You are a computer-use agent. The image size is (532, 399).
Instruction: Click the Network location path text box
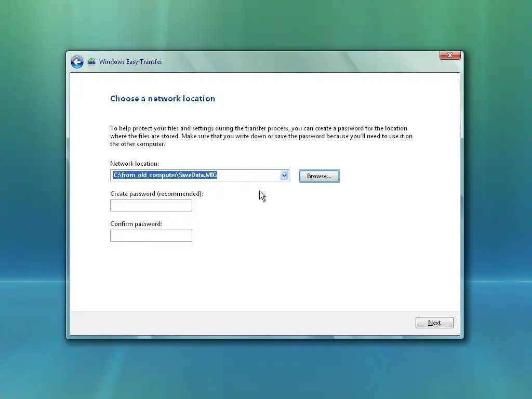tap(196, 176)
